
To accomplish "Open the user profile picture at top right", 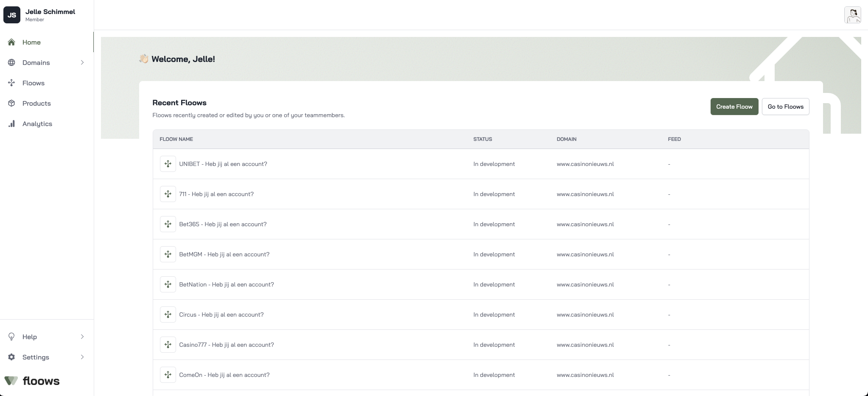I will pos(852,15).
